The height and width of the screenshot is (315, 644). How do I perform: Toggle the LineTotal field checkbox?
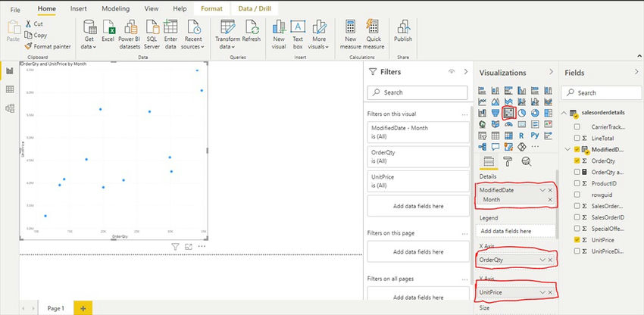coord(577,139)
